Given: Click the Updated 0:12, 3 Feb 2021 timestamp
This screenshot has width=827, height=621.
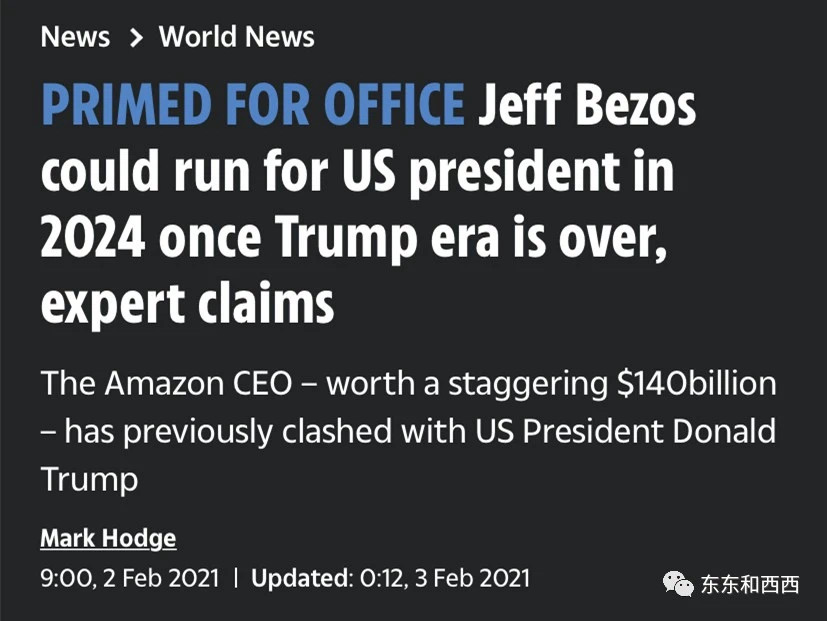Looking at the screenshot, I should click(x=390, y=578).
